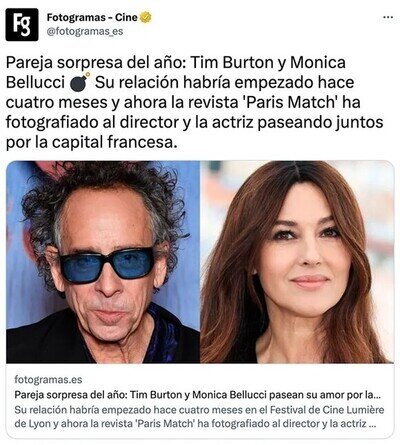Click the words 'por la capital francesa'
This screenshot has width=400, height=445.
[x=91, y=143]
